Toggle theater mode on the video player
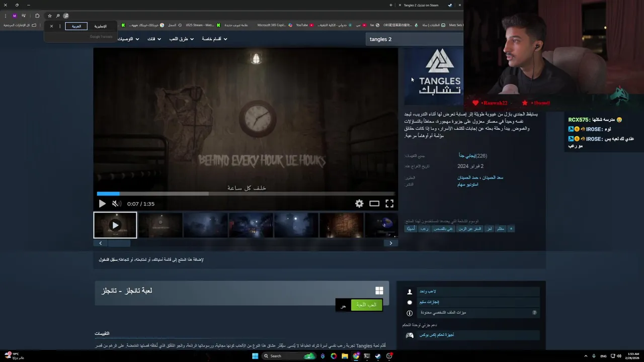 coord(374,204)
